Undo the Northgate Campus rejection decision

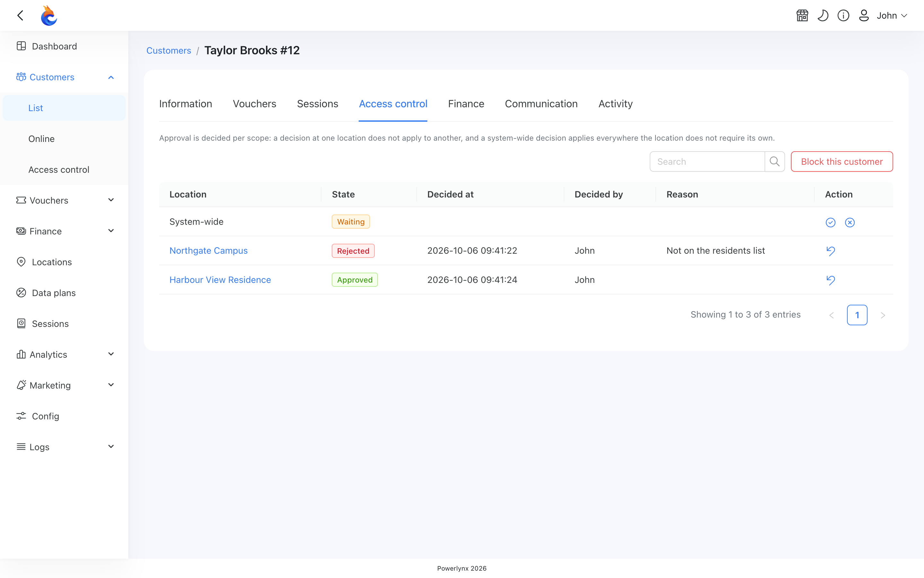pos(830,251)
